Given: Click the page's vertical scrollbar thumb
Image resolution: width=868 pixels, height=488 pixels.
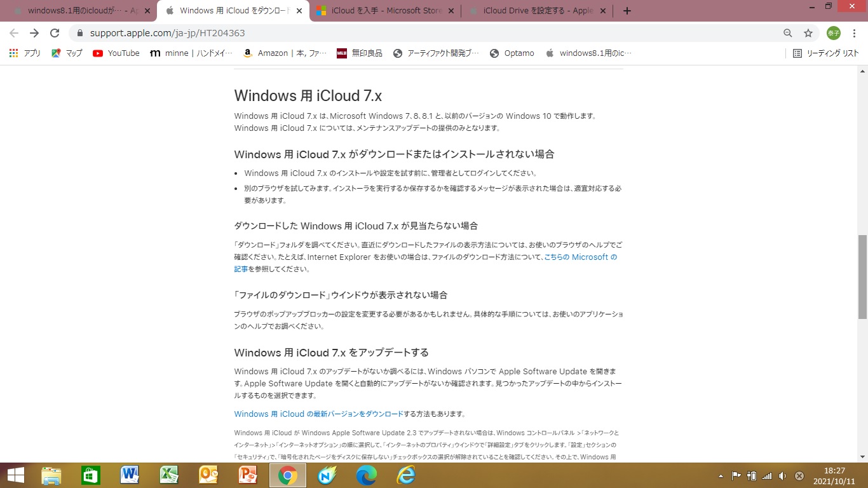Looking at the screenshot, I should 862,276.
